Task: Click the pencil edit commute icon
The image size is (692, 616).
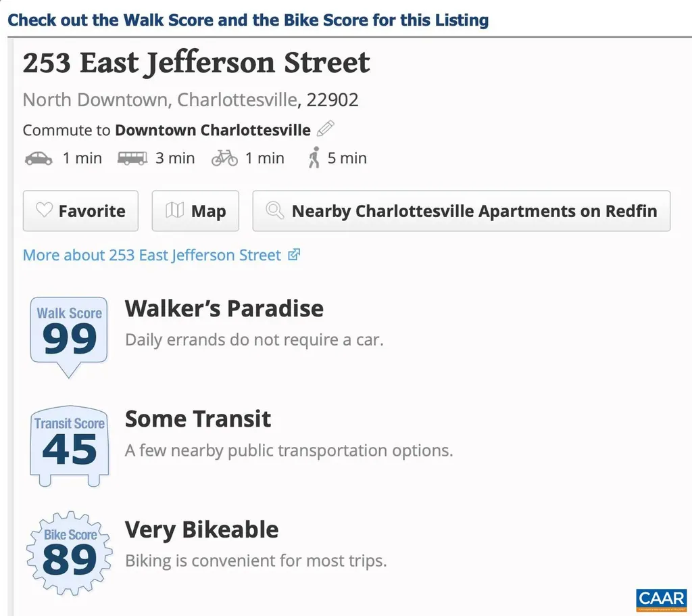Action: pos(324,128)
